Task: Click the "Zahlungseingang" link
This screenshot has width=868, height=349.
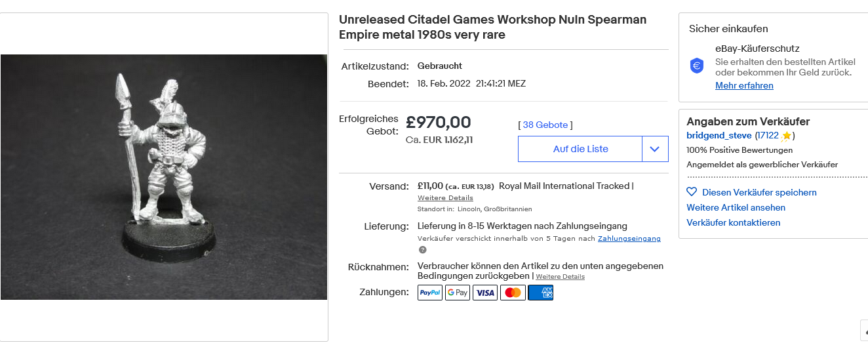Action: [629, 238]
